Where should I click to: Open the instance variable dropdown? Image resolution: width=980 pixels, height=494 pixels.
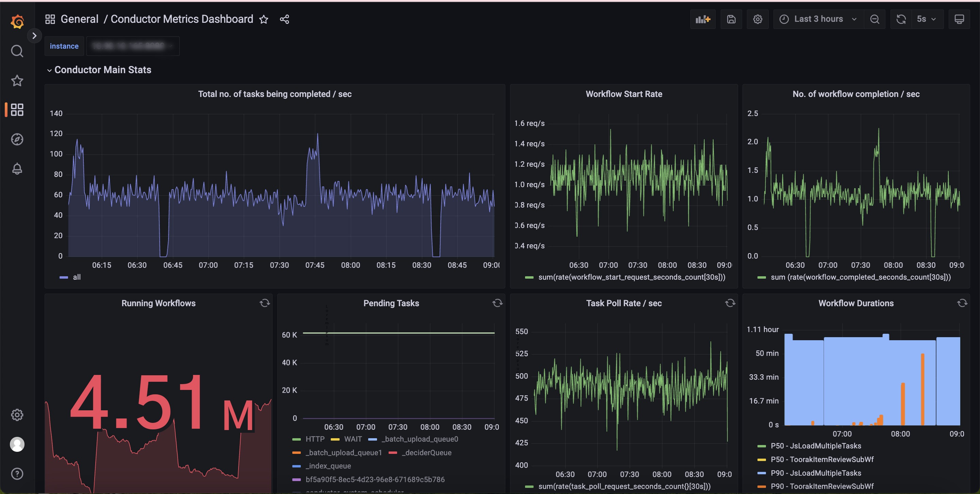[x=133, y=46]
